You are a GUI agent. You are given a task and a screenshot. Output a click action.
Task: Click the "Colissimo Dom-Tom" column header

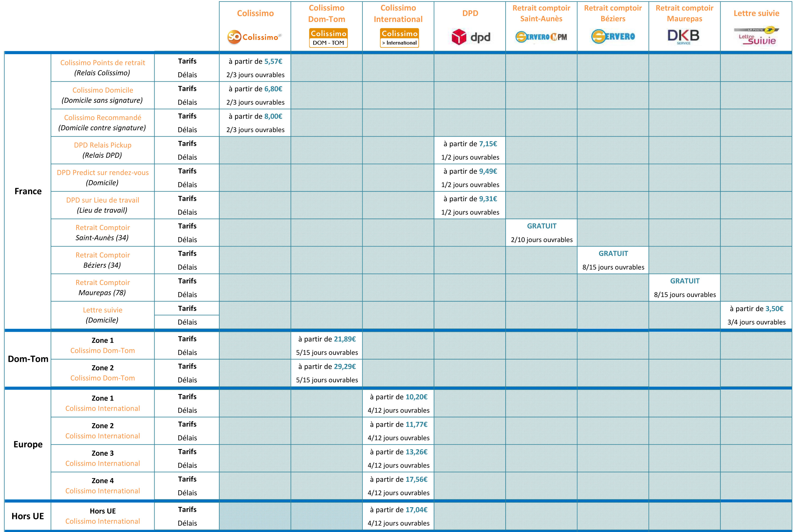coord(327,13)
